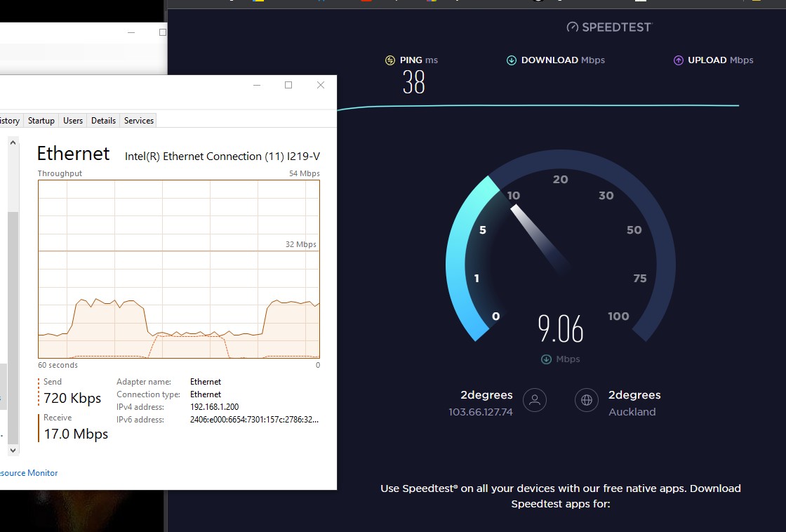Click the user profile icon beside 2degrees

[535, 400]
